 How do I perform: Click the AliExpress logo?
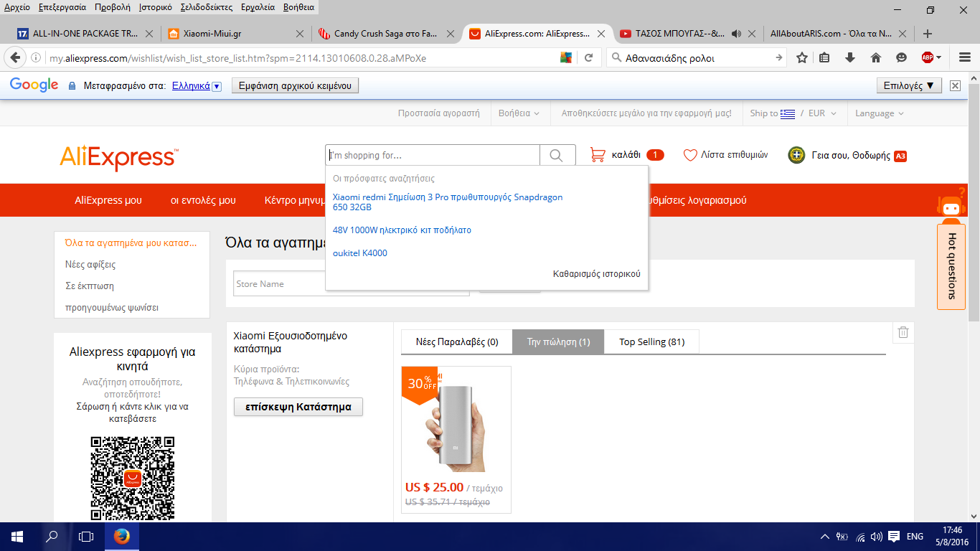(119, 157)
